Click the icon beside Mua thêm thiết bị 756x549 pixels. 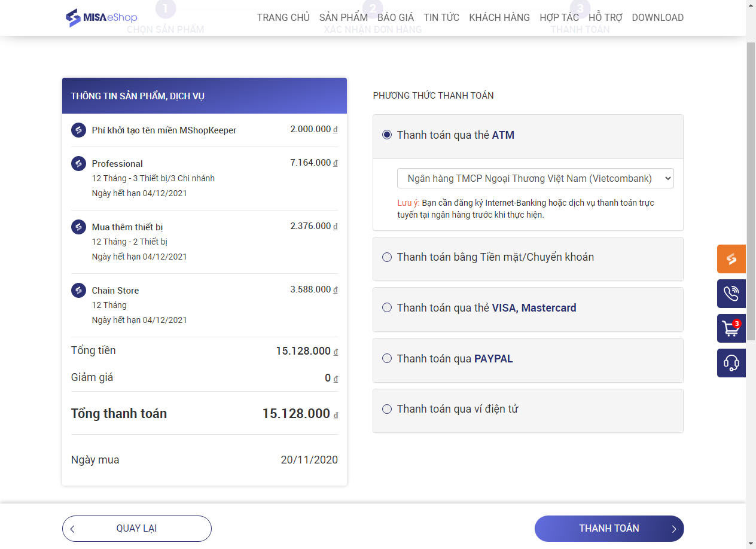pyautogui.click(x=78, y=227)
